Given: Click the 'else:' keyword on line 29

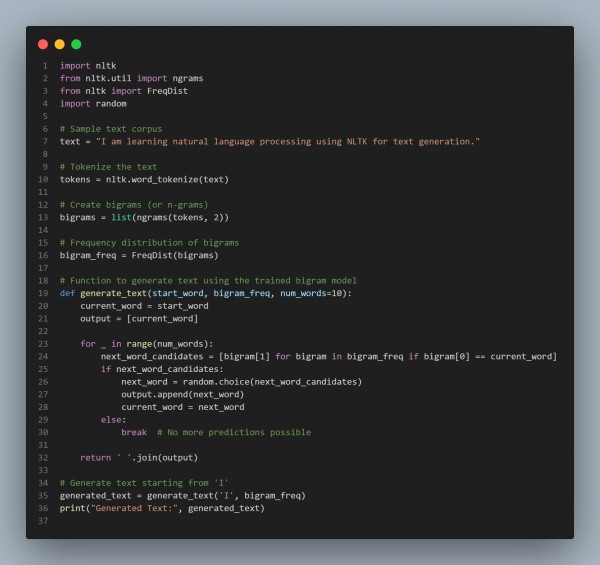Looking at the screenshot, I should pos(113,420).
